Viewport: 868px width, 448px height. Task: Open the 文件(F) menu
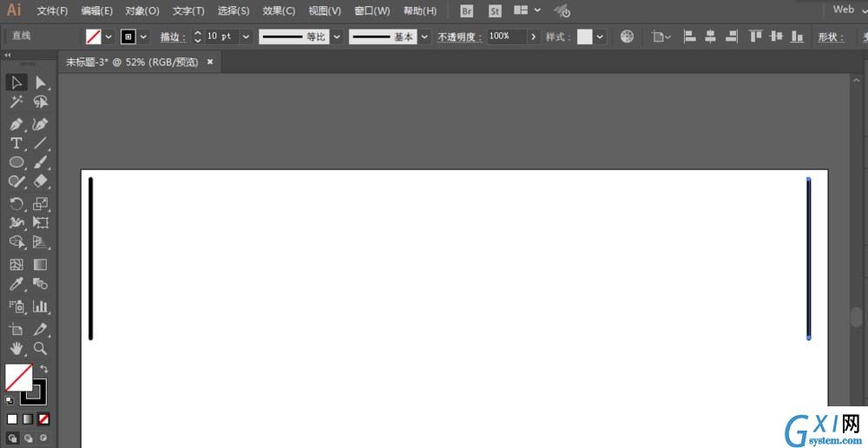click(x=53, y=11)
